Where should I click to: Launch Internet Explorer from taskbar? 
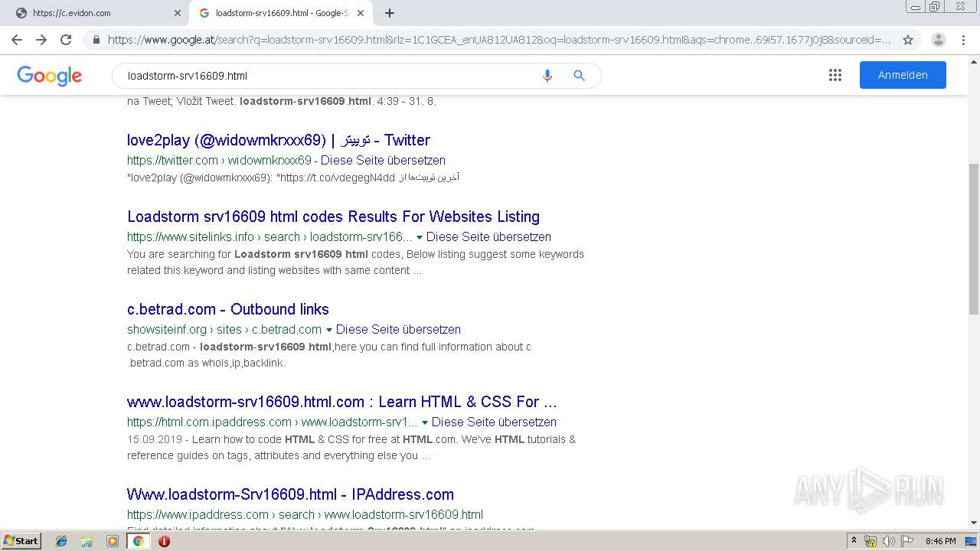tap(61, 541)
